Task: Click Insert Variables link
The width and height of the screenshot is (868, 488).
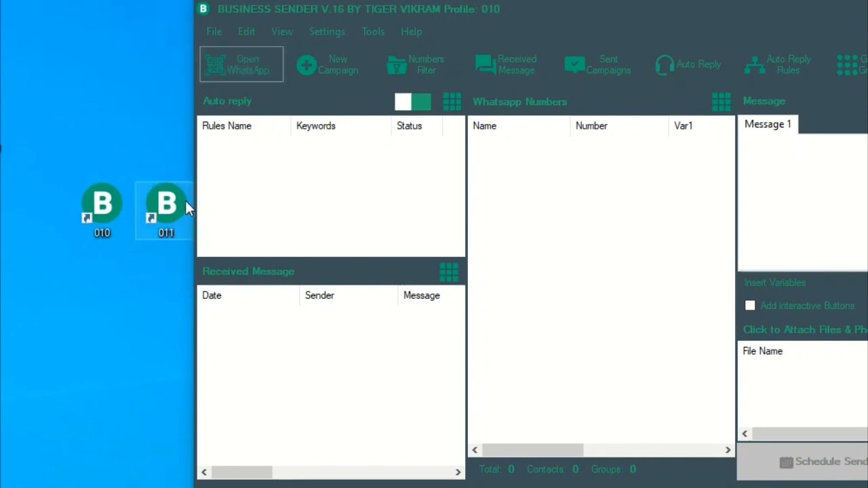Action: [x=774, y=283]
